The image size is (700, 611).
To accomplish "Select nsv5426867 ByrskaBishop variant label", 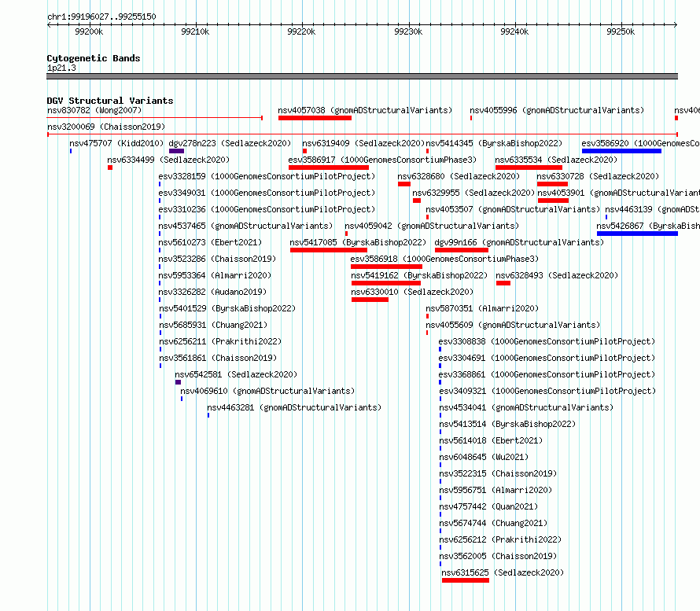I will [648, 226].
